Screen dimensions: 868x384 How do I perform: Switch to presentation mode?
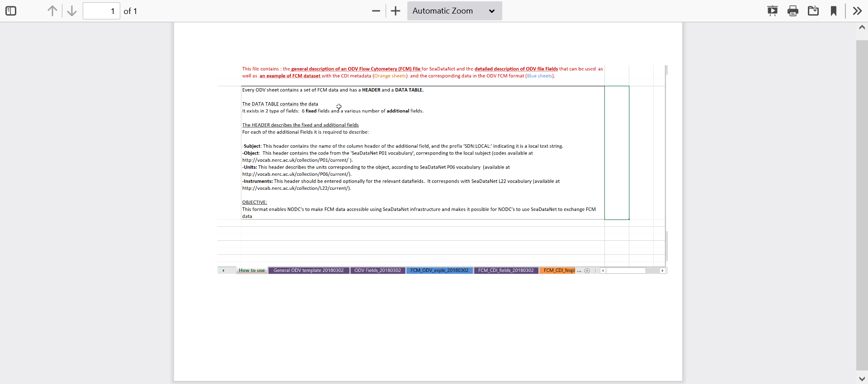click(773, 11)
